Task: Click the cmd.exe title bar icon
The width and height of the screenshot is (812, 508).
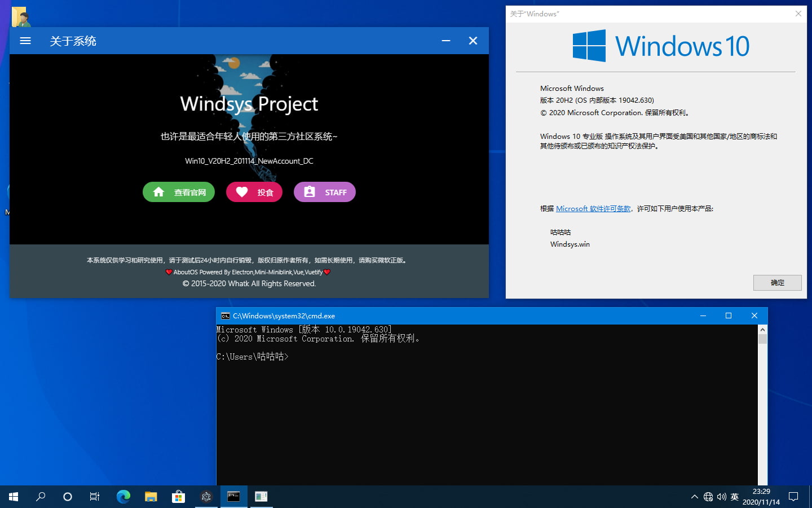Action: click(225, 316)
